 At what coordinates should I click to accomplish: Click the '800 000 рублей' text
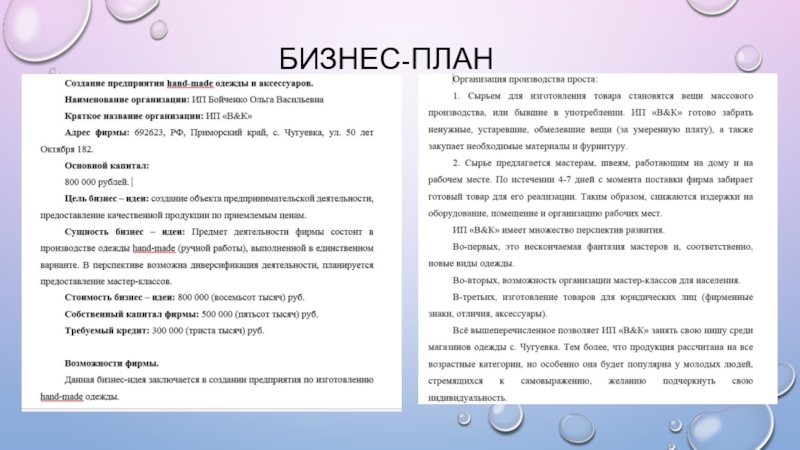pyautogui.click(x=96, y=181)
